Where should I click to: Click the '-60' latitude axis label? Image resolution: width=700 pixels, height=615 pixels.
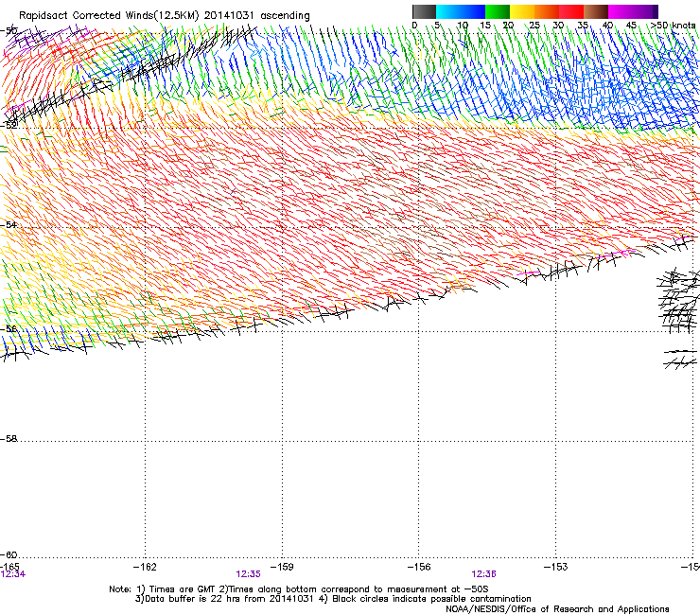pos(8,554)
